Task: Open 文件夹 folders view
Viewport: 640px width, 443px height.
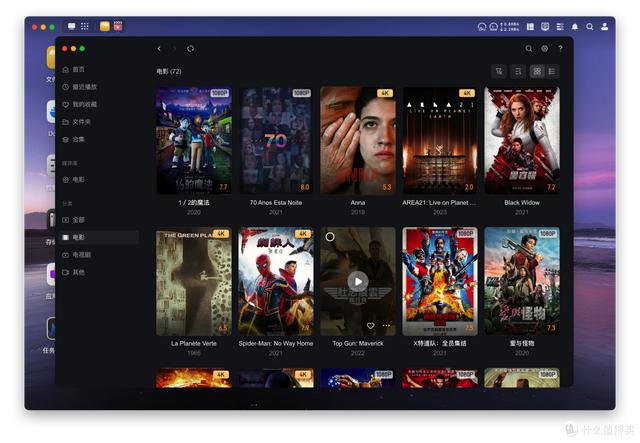Action: pos(99,122)
